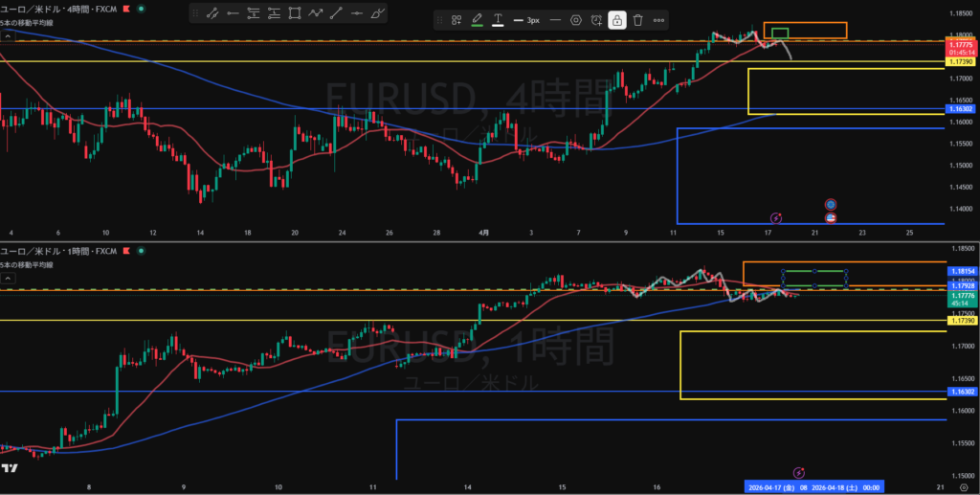Open the line style dropdown
The width and height of the screenshot is (980, 495).
[555, 20]
